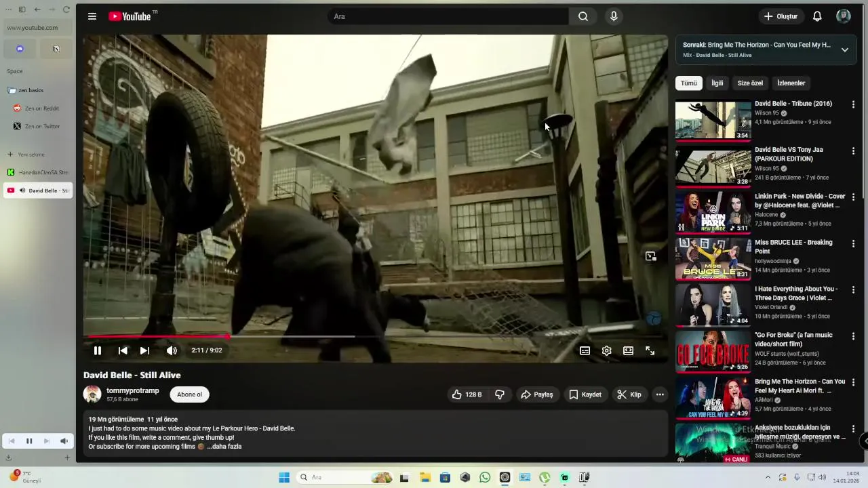868x488 pixels.
Task: Open tommyprotramp channel avatar
Action: (92, 394)
